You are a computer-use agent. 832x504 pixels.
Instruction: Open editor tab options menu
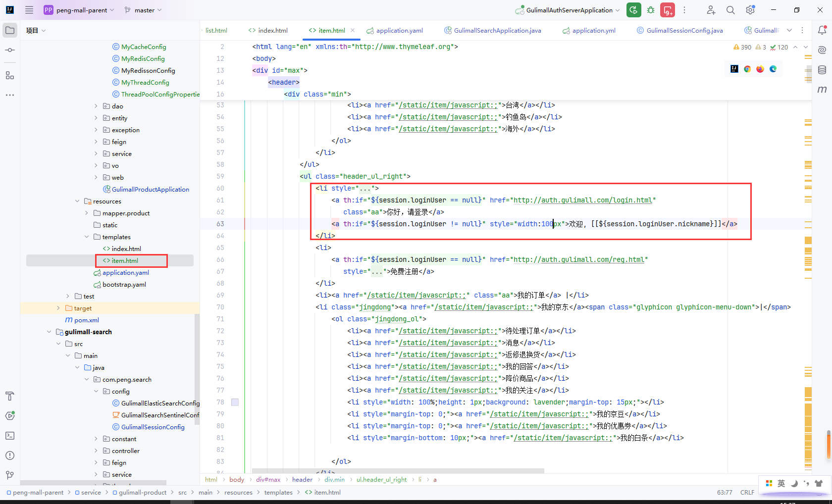point(802,30)
